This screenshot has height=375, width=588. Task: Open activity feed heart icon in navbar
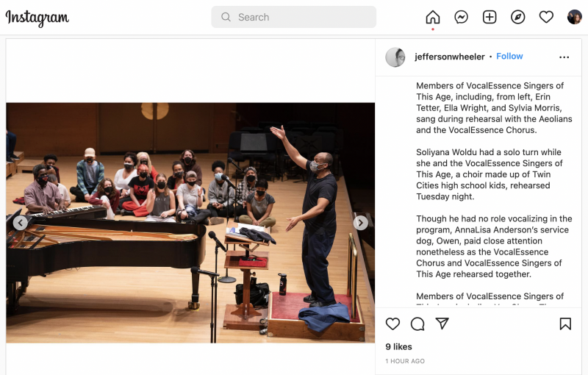point(546,17)
